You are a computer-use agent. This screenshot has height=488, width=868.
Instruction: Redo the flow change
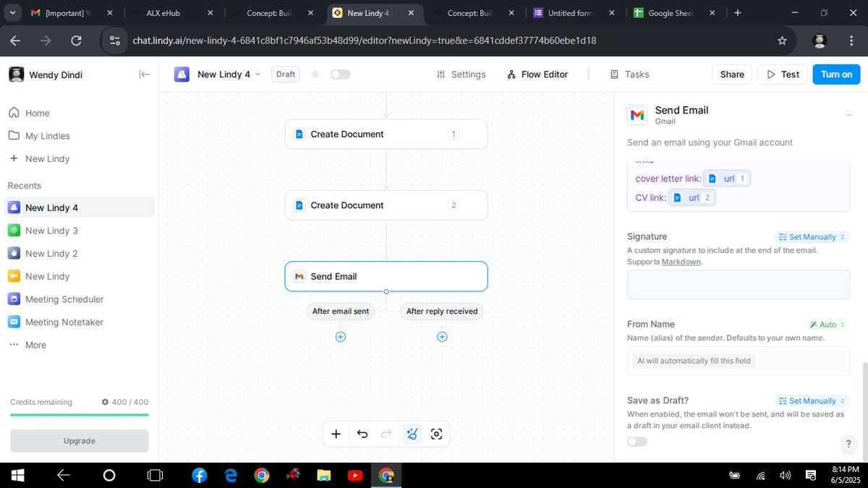tap(386, 434)
